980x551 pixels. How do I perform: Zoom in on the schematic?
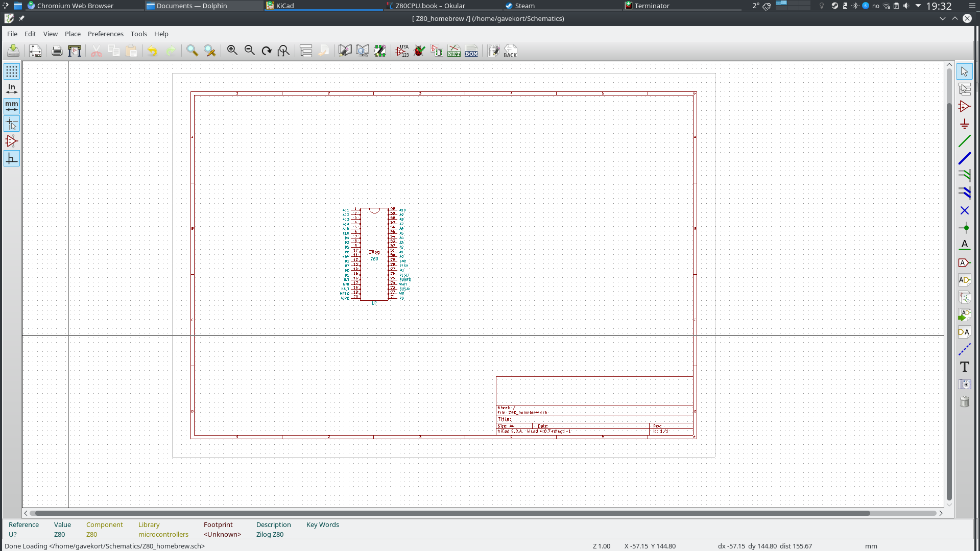click(x=232, y=51)
